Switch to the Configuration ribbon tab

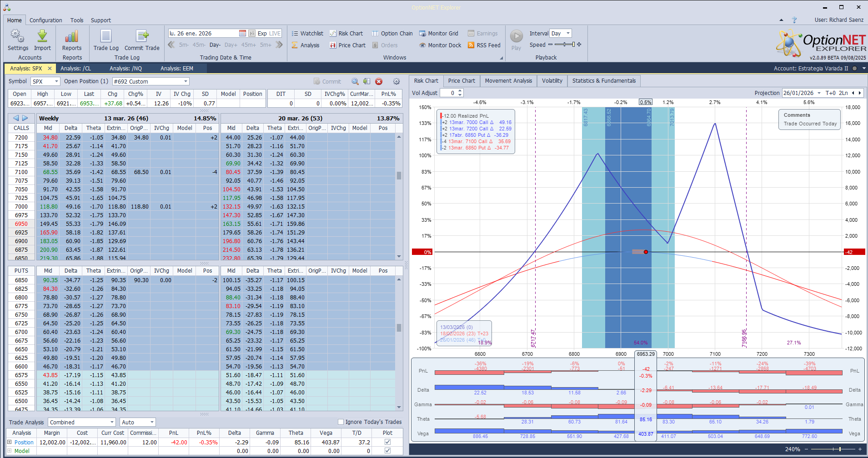click(x=46, y=20)
